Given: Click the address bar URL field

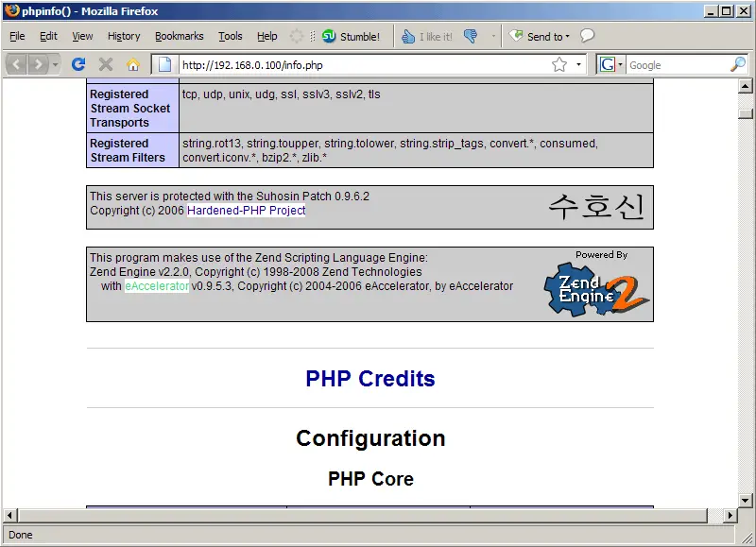Looking at the screenshot, I should pyautogui.click(x=364, y=65).
